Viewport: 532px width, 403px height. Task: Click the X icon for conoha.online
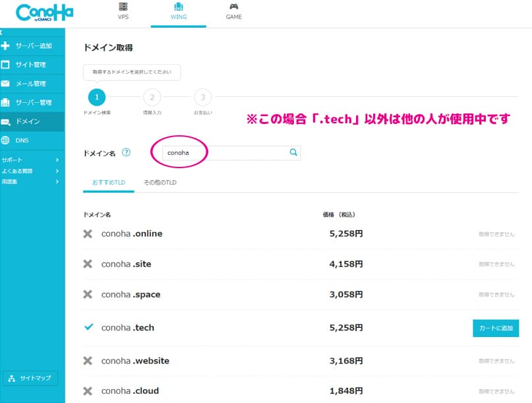click(88, 233)
